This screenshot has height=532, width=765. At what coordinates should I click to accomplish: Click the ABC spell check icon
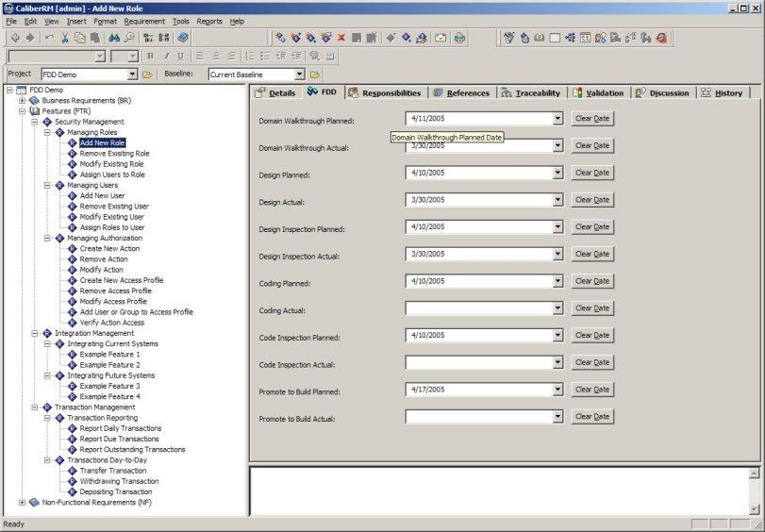click(x=508, y=38)
